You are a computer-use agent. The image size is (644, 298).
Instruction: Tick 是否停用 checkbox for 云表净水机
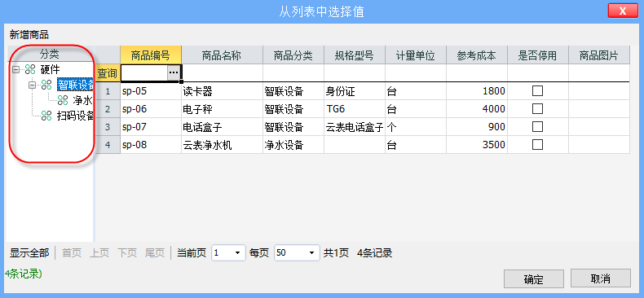pos(538,144)
